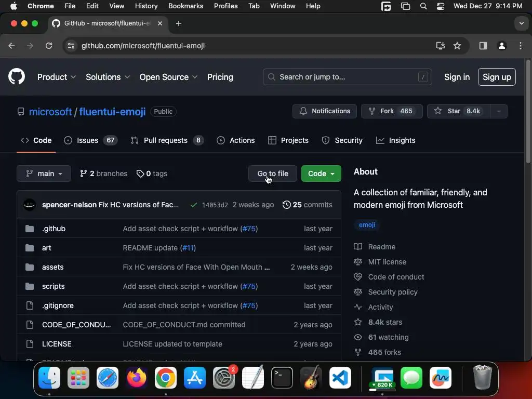Open the assets folder
The height and width of the screenshot is (399, 532).
click(52, 267)
